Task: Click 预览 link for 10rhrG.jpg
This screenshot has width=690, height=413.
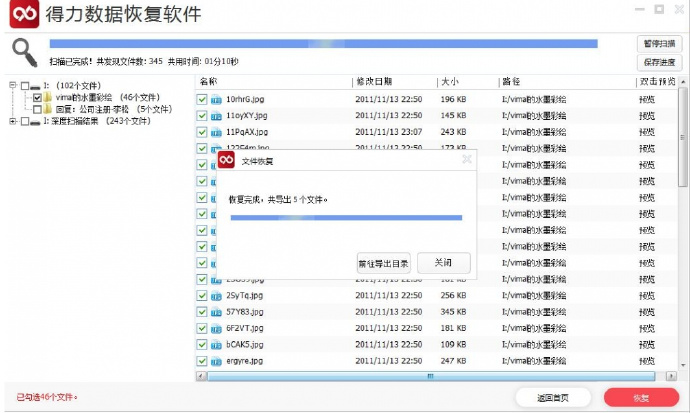Action: tap(647, 100)
